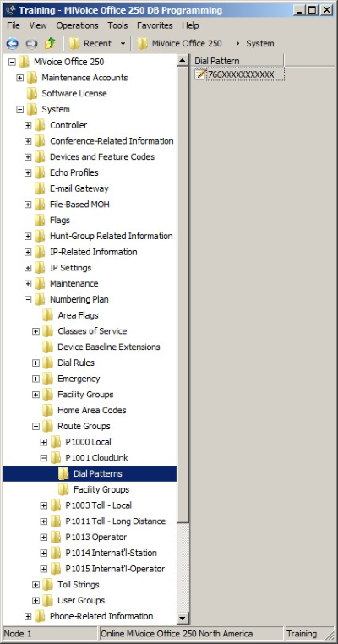Click the grey Forward navigation arrow

tap(31, 44)
